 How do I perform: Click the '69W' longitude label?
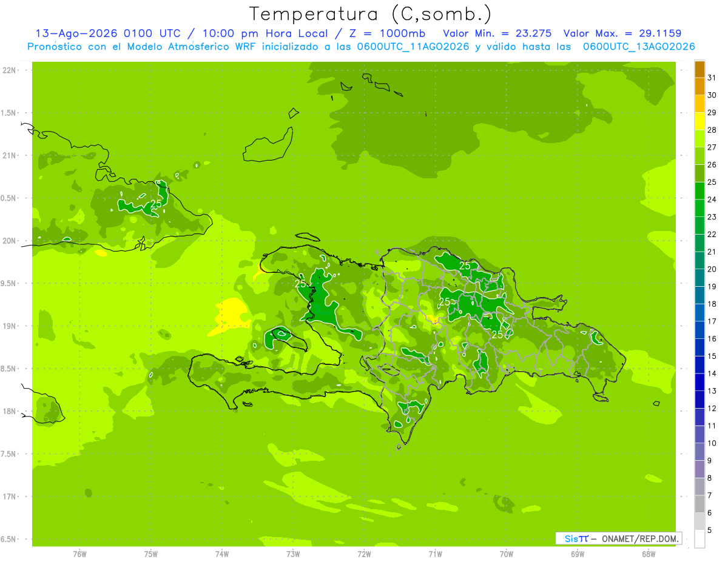pos(577,554)
